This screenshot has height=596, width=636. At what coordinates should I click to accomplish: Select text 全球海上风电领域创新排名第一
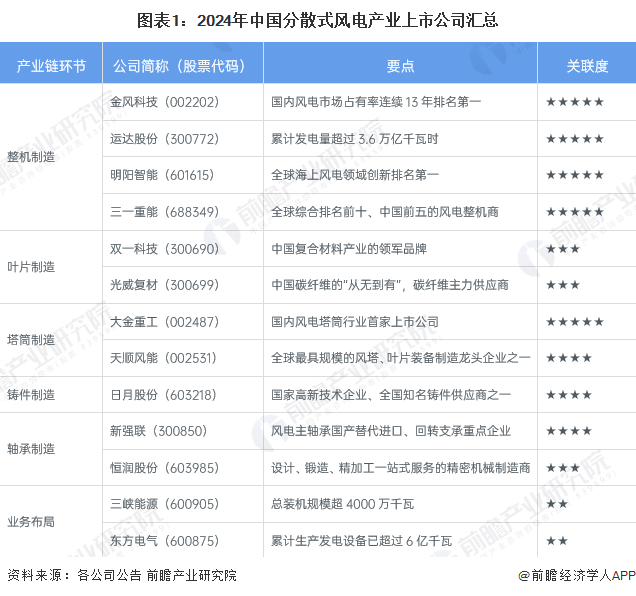(x=355, y=175)
